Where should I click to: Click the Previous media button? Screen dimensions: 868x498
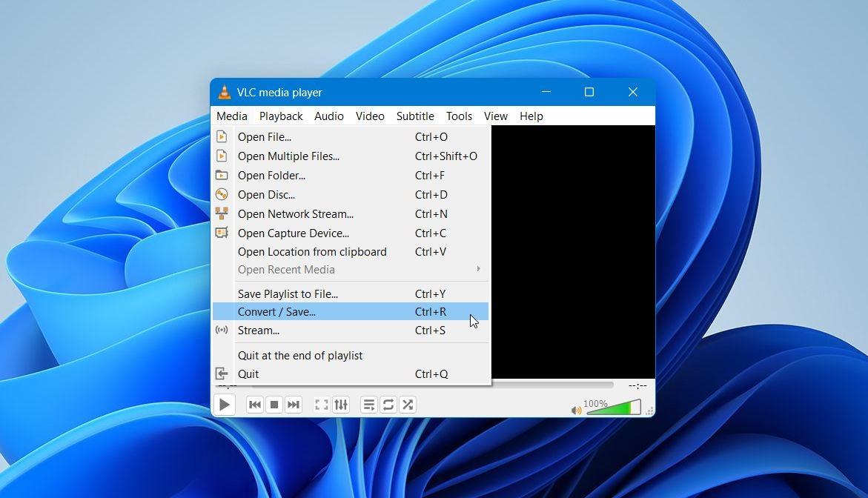(x=255, y=405)
